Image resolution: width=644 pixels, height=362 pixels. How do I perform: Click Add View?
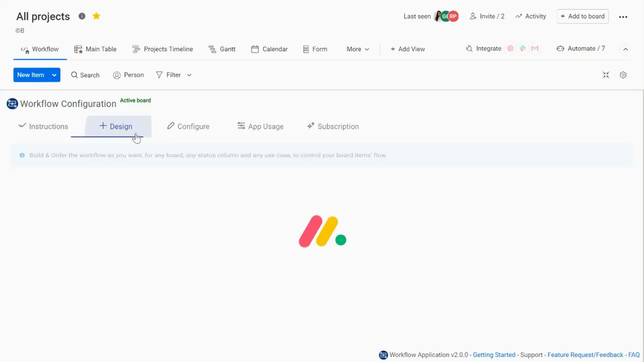click(408, 49)
